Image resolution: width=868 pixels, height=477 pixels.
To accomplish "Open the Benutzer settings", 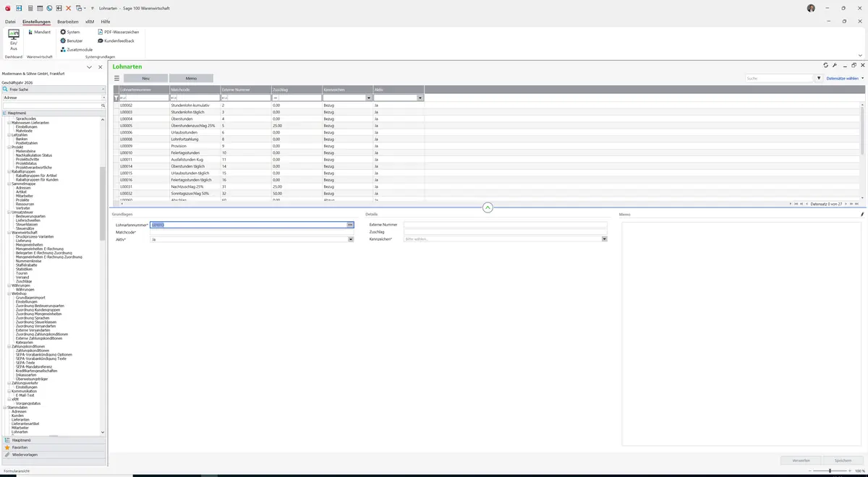I will pyautogui.click(x=71, y=41).
